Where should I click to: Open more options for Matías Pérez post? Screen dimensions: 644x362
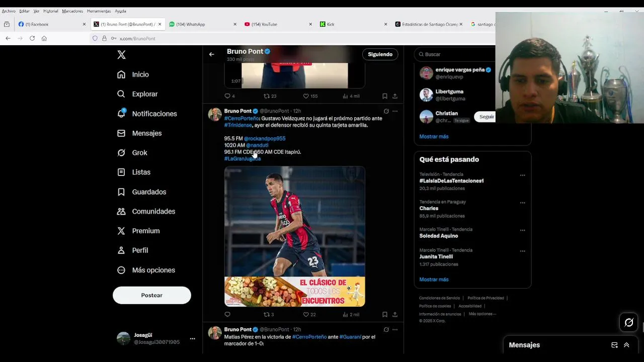395,329
